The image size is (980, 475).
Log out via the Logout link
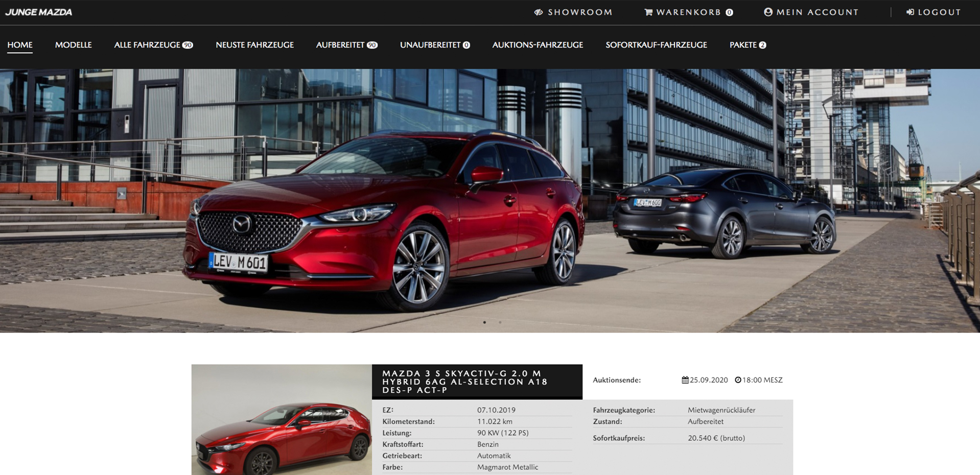[x=934, y=12]
